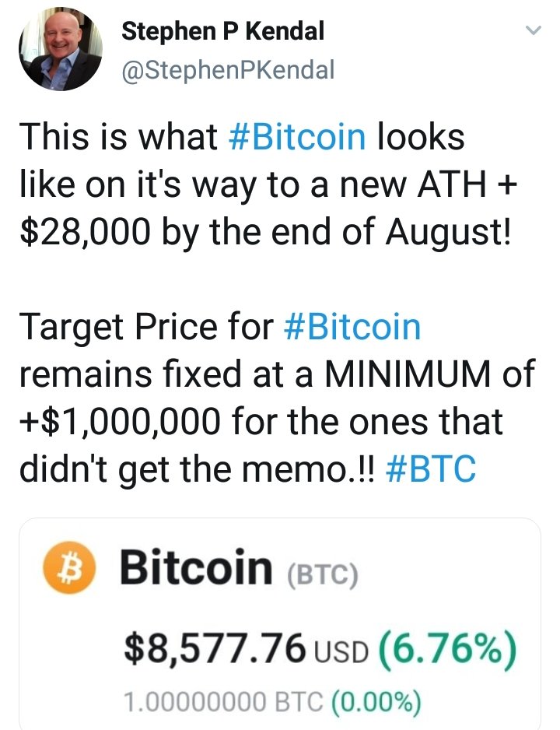
Task: Select the bold Bitcoin card title
Action: [195, 568]
